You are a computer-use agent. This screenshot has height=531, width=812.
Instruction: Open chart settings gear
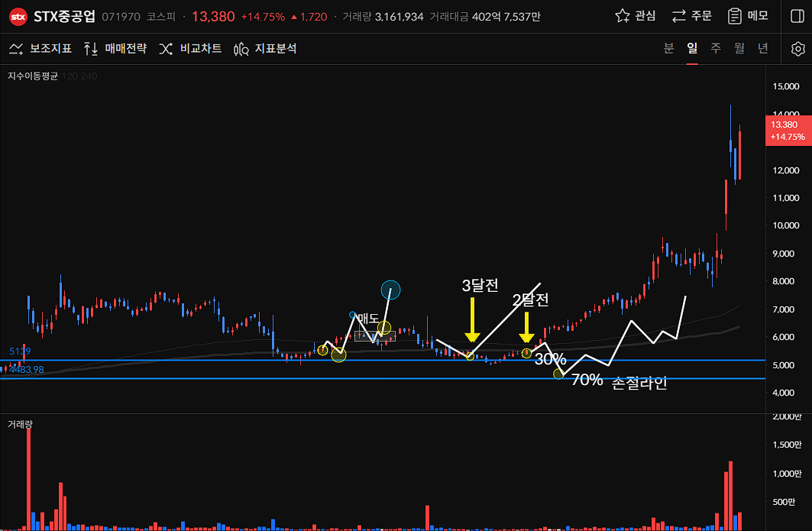click(x=798, y=49)
